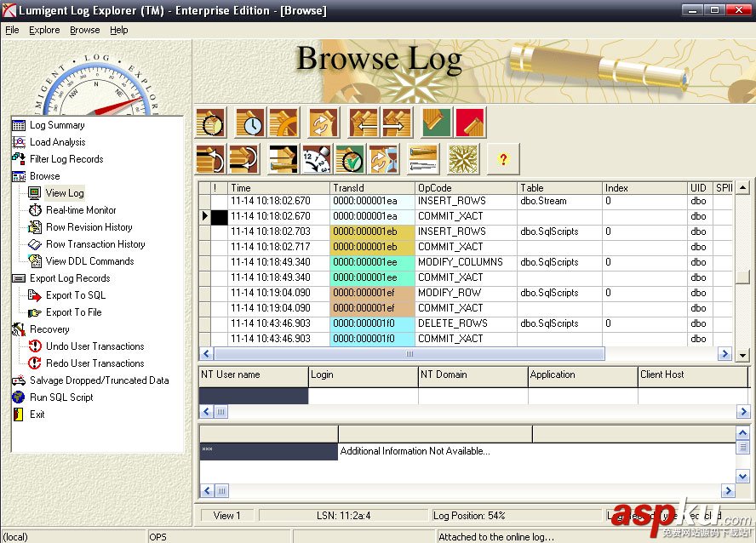Click the DELETE_ROWS OpCode cell
756x543 pixels.
(466, 323)
